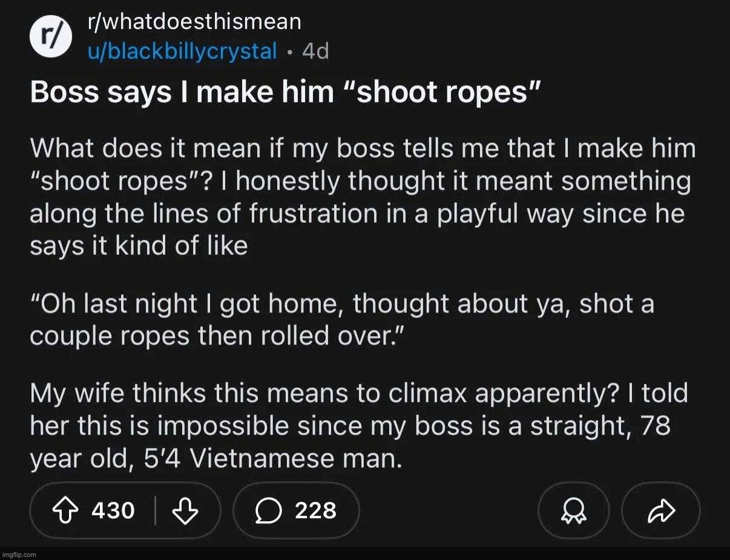Click the 4d post timestamp

pyautogui.click(x=315, y=51)
